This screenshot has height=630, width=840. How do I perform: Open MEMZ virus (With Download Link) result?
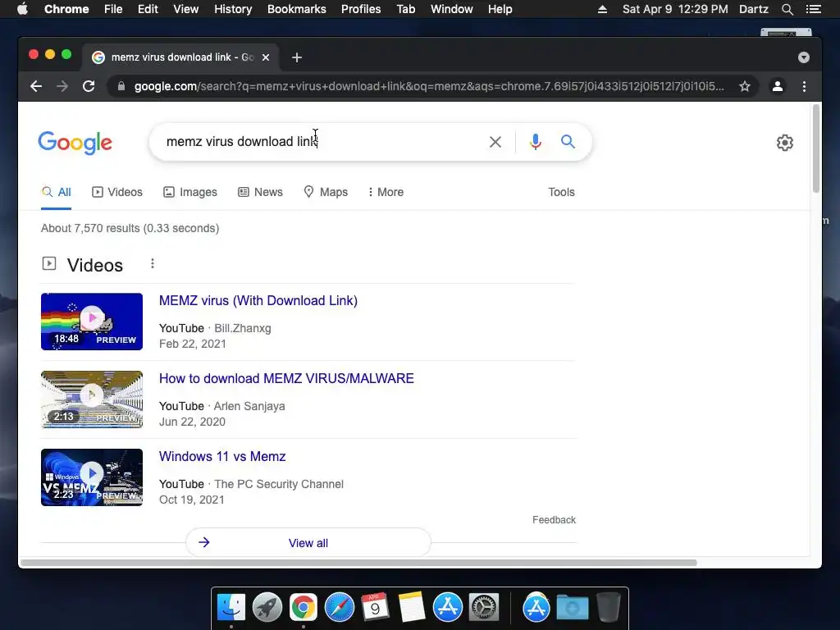coord(258,300)
